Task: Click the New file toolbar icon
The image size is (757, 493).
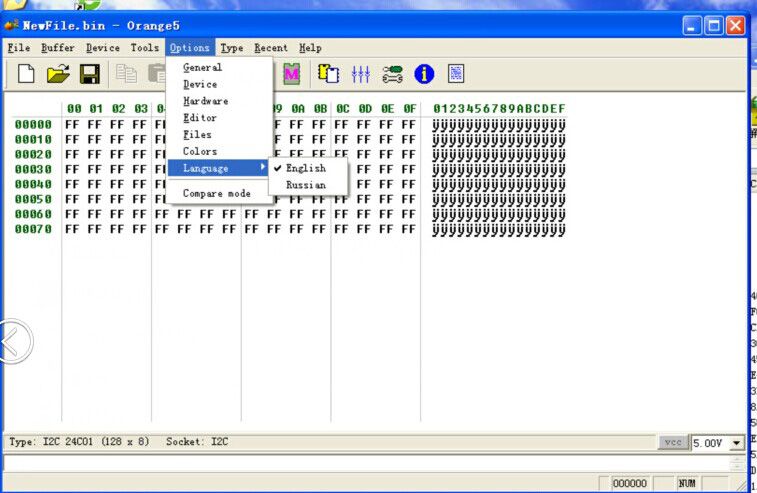Action: (x=27, y=74)
